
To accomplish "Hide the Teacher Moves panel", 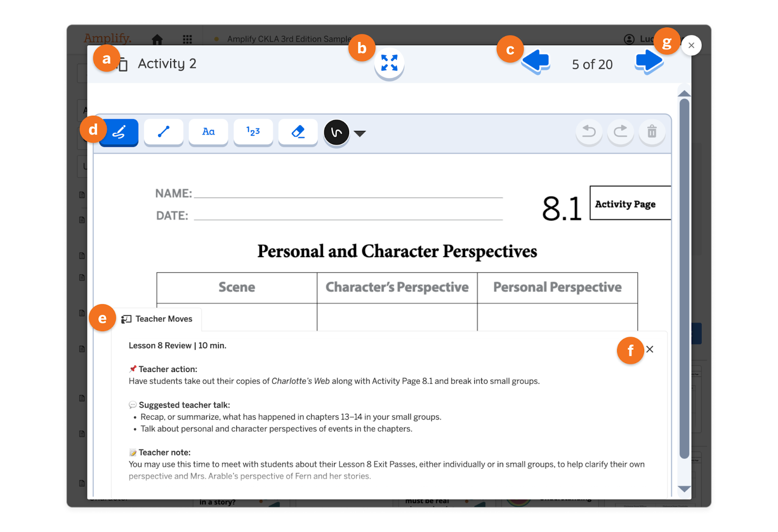I will 650,349.
